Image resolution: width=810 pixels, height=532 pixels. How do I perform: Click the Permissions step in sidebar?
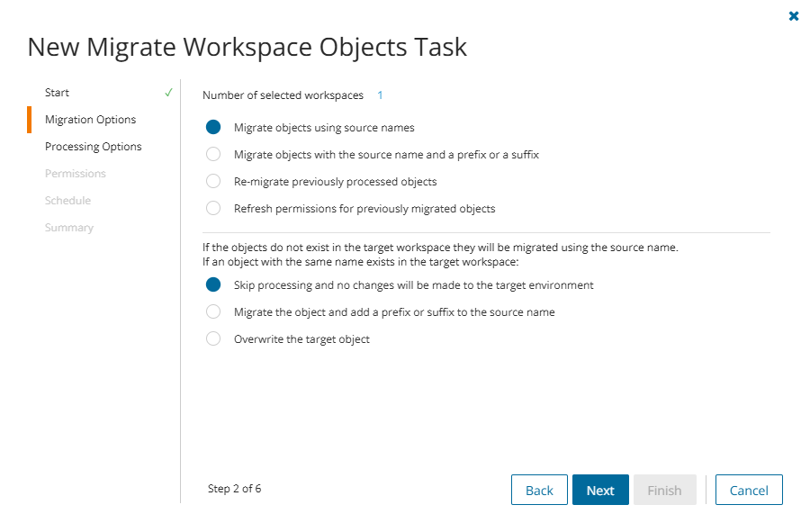(76, 174)
